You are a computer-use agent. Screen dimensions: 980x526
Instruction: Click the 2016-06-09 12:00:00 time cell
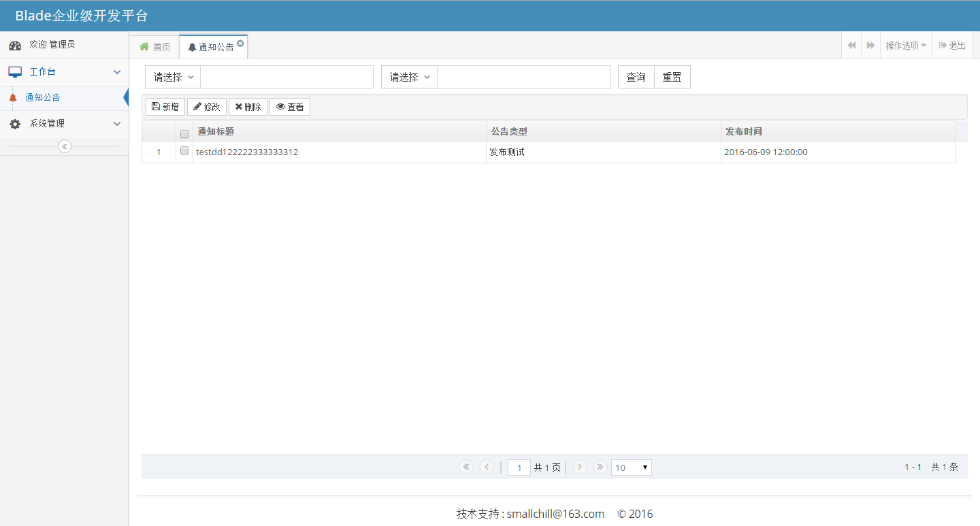(838, 152)
